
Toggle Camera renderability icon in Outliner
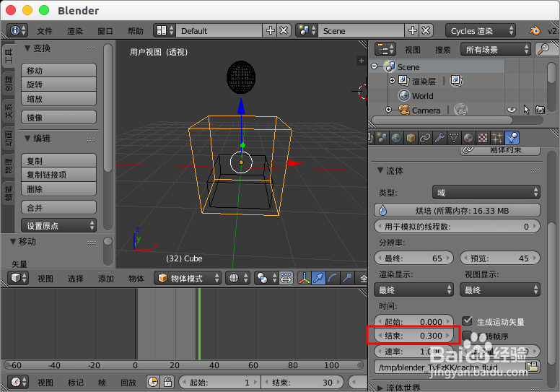click(x=540, y=110)
